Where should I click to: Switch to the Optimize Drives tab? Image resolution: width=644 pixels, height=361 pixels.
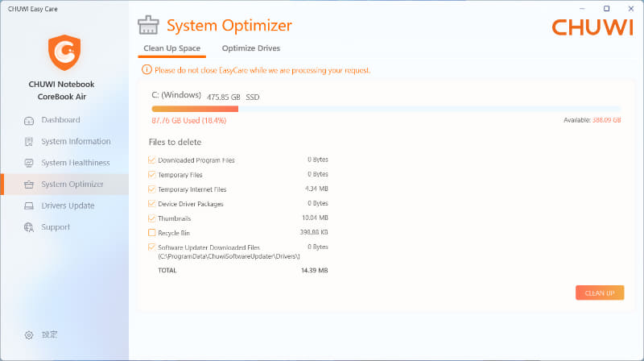251,48
